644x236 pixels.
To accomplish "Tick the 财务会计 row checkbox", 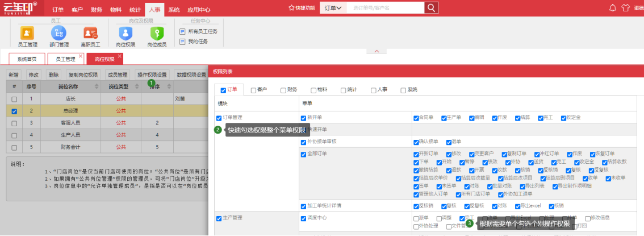I will tap(14, 147).
